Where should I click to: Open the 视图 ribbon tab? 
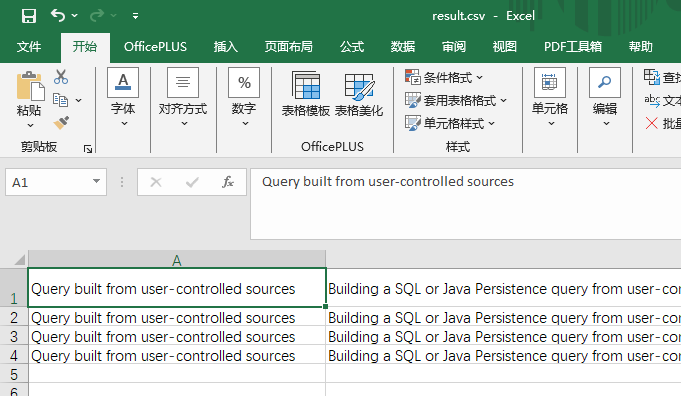[505, 46]
